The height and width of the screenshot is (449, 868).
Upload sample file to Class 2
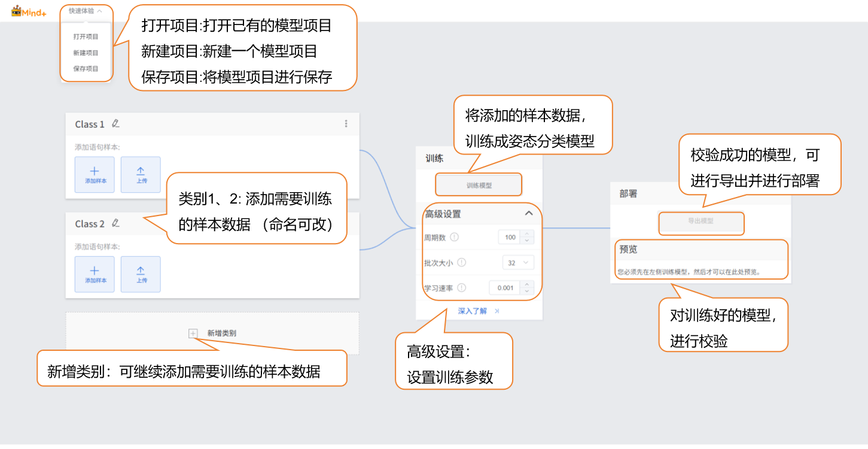pyautogui.click(x=141, y=274)
